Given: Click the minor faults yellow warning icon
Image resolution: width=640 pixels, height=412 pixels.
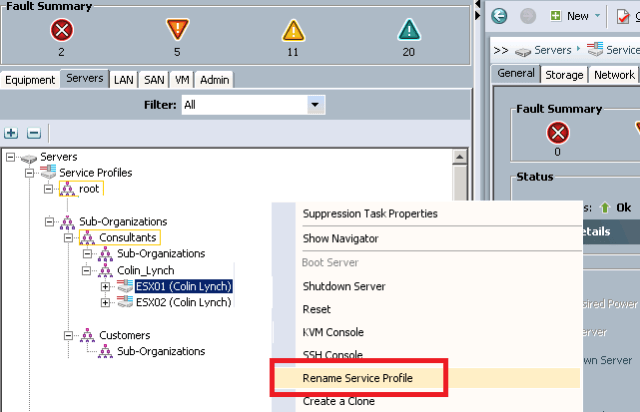Looking at the screenshot, I should 293,31.
